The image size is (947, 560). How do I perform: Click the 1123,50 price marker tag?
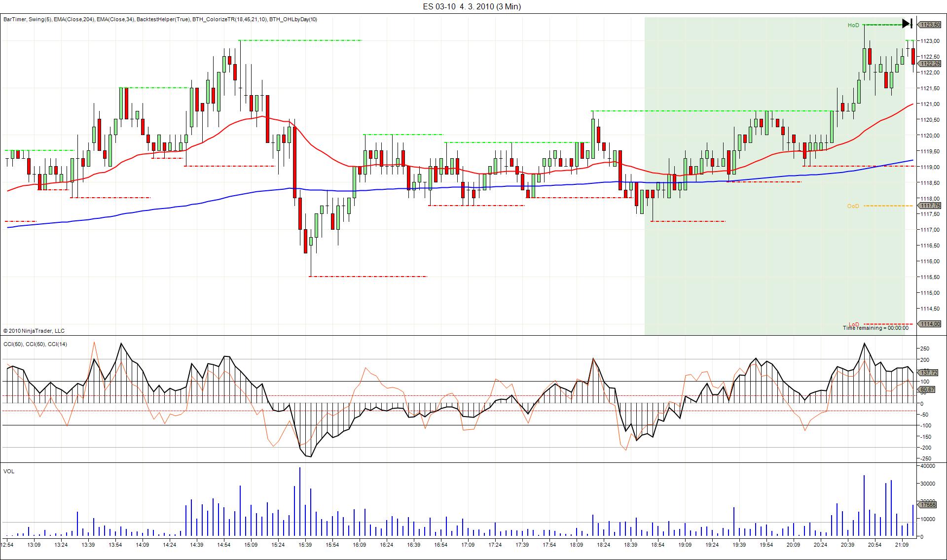pyautogui.click(x=930, y=25)
